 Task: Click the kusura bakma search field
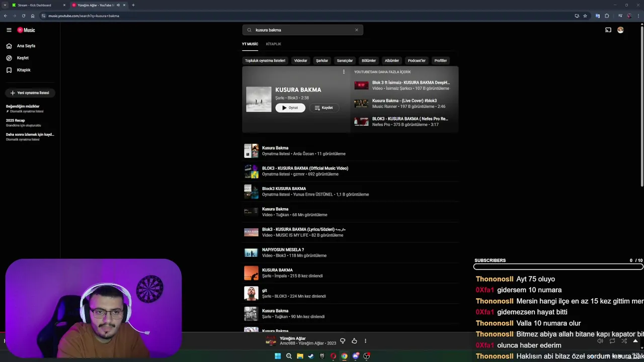tap(302, 30)
